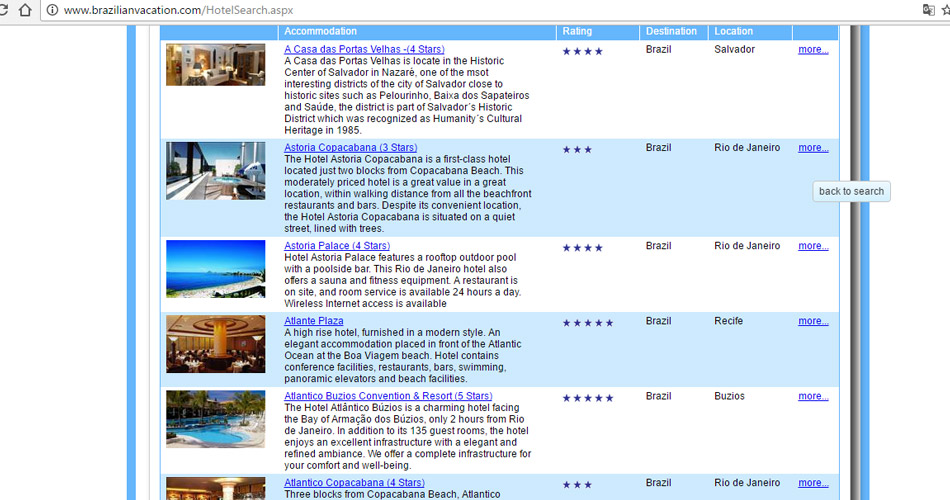The height and width of the screenshot is (500, 950).
Task: Click the three-star rating of Astoria Copacabana
Action: click(577, 150)
